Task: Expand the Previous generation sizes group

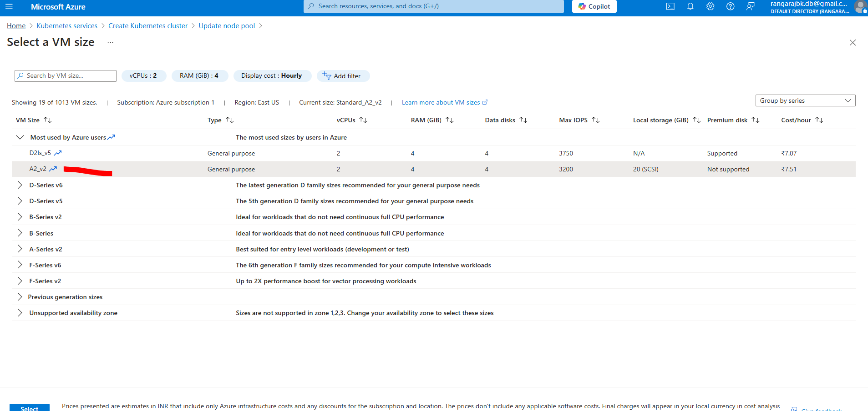Action: point(20,296)
